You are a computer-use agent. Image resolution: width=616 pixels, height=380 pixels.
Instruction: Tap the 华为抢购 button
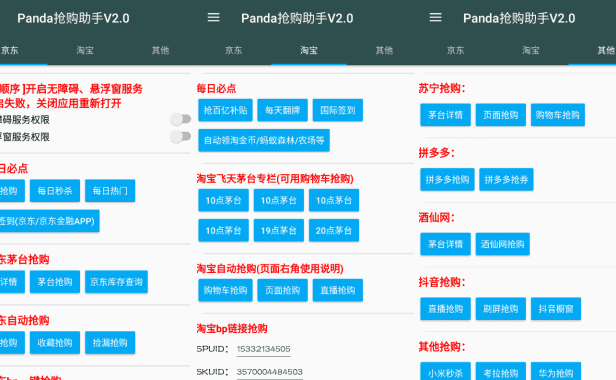556,371
